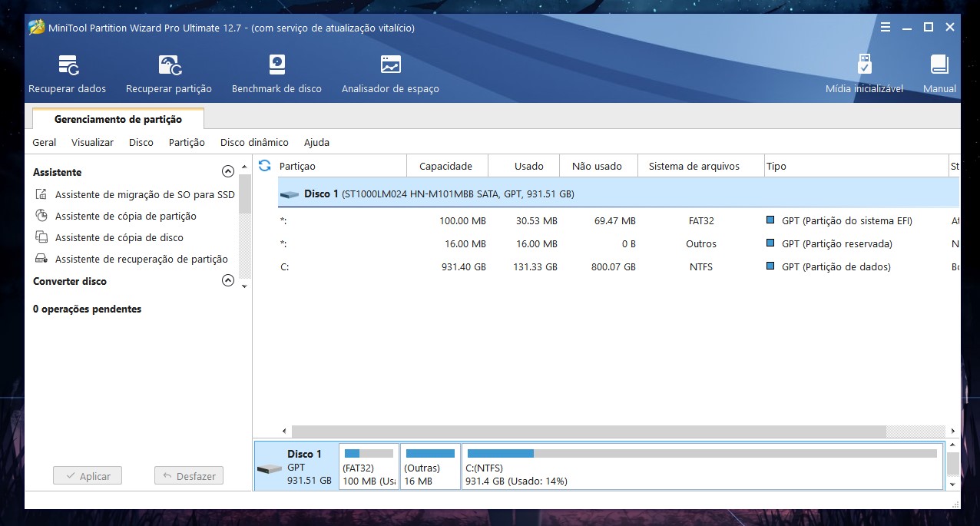Image resolution: width=980 pixels, height=526 pixels.
Task: Click the Aplicar button
Action: point(88,476)
